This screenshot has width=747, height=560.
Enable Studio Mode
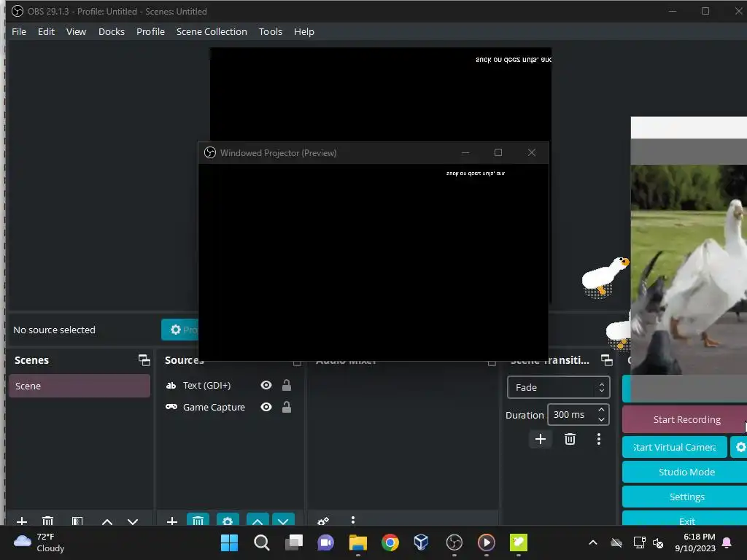click(x=686, y=472)
